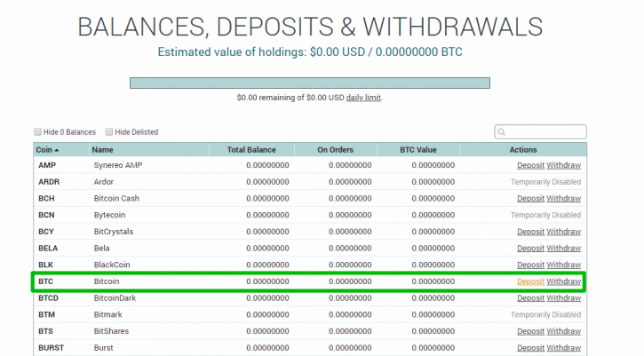Open Withdraw for Burst
Viewport: 644px width, 356px height.
(x=563, y=348)
